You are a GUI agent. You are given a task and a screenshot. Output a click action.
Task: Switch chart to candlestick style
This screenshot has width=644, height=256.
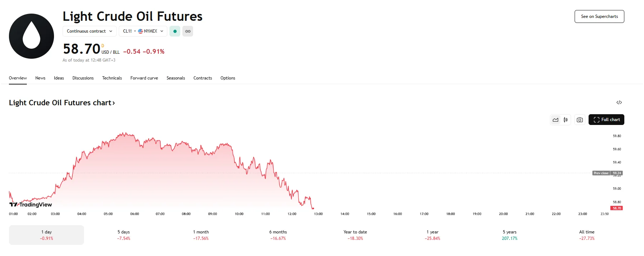pyautogui.click(x=565, y=120)
